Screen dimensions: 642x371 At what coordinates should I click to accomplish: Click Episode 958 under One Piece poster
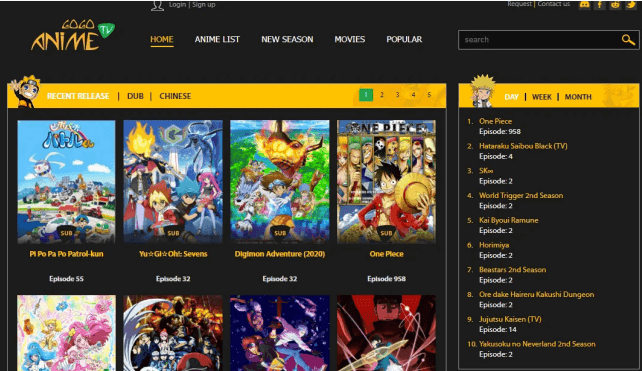[x=387, y=279]
